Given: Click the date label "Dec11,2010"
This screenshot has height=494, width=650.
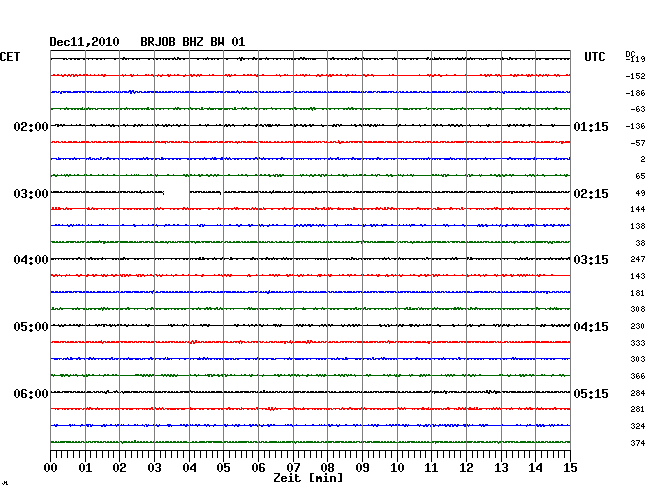Looking at the screenshot, I should tap(84, 42).
